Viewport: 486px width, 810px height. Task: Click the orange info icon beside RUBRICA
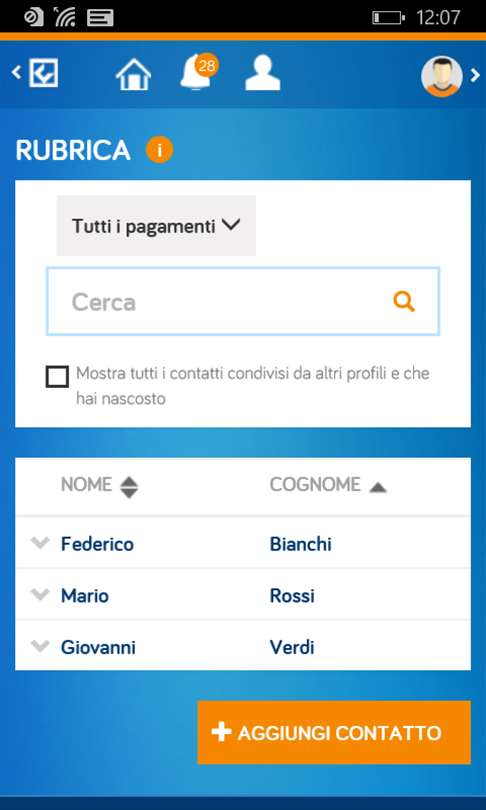(160, 150)
